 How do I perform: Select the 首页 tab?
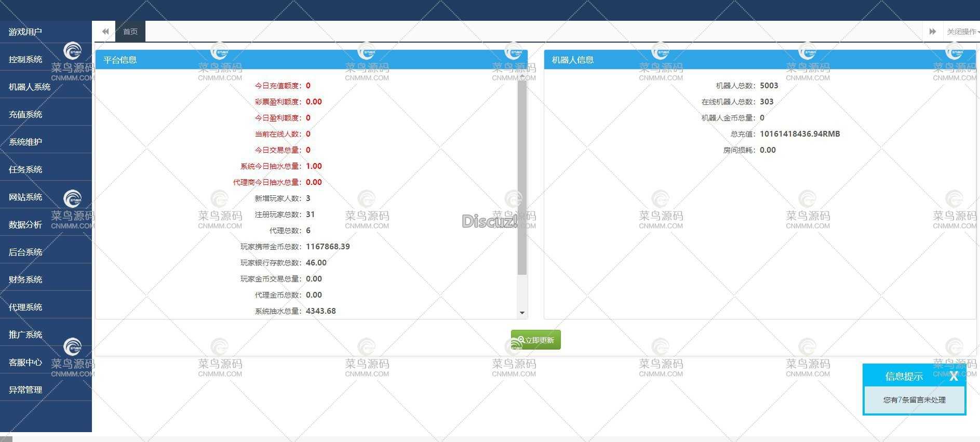[130, 32]
